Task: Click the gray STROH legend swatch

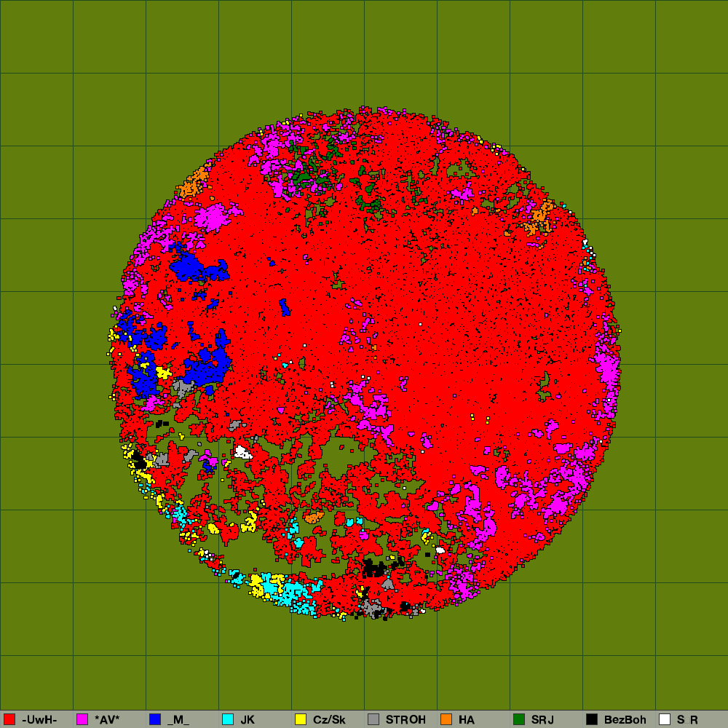Action: click(373, 719)
